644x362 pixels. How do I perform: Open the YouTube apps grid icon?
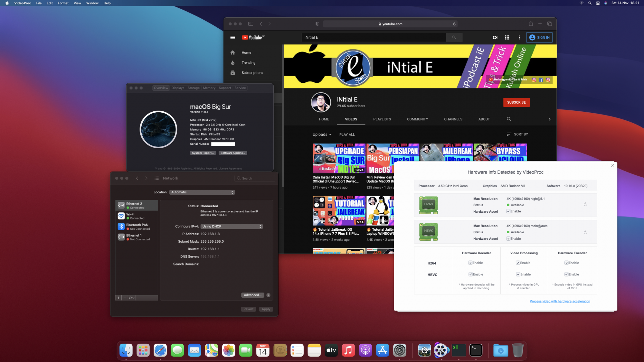507,37
